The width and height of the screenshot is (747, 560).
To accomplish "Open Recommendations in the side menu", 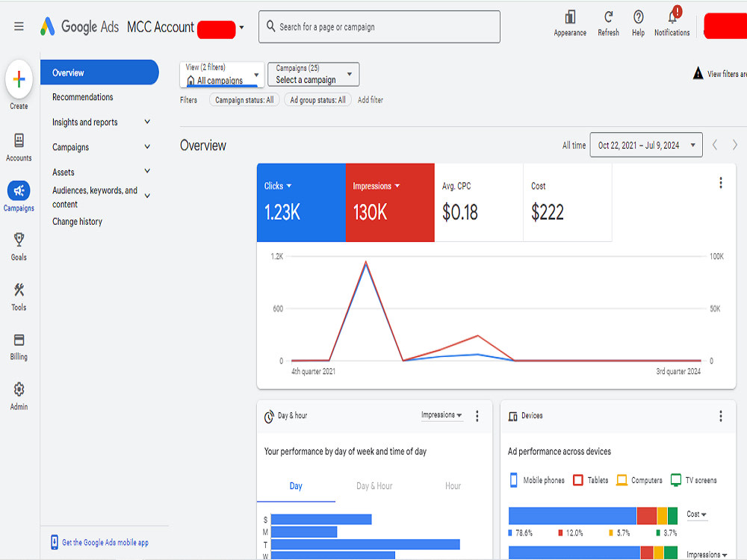I will point(83,97).
